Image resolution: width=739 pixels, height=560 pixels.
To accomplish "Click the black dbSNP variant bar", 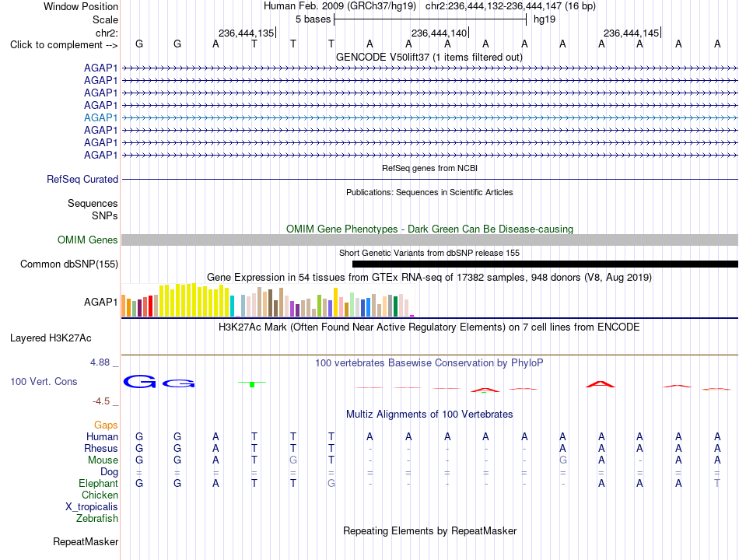I will pyautogui.click(x=545, y=264).
